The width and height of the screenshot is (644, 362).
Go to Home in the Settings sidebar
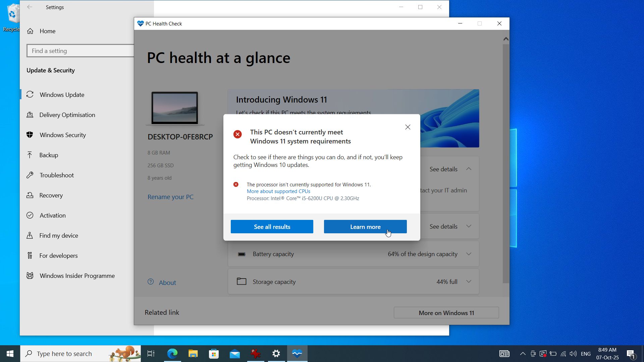47,31
